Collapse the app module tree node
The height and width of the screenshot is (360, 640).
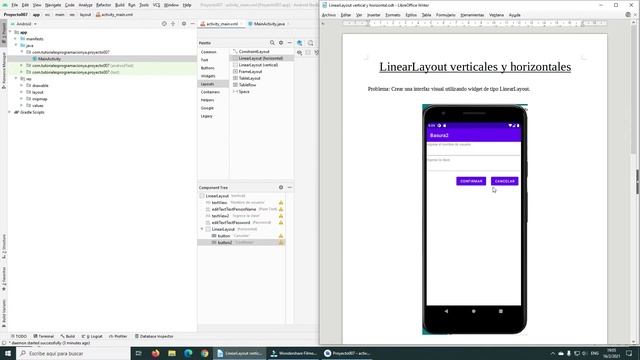pos(10,32)
